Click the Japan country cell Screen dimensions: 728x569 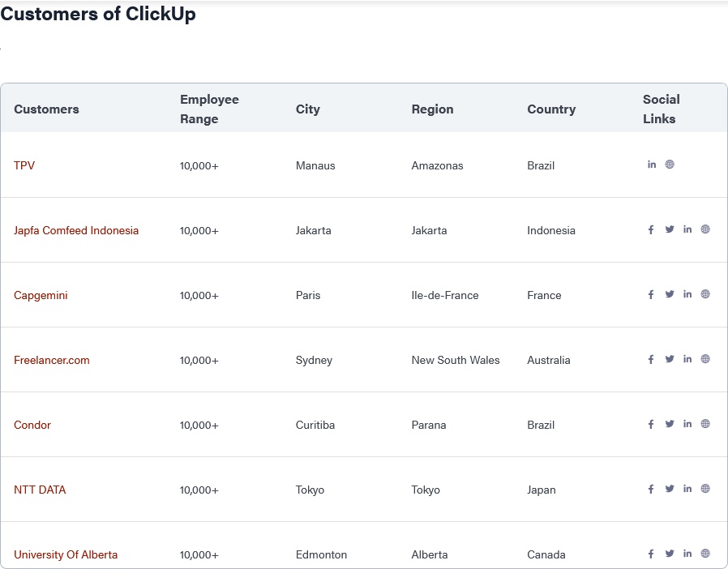542,490
